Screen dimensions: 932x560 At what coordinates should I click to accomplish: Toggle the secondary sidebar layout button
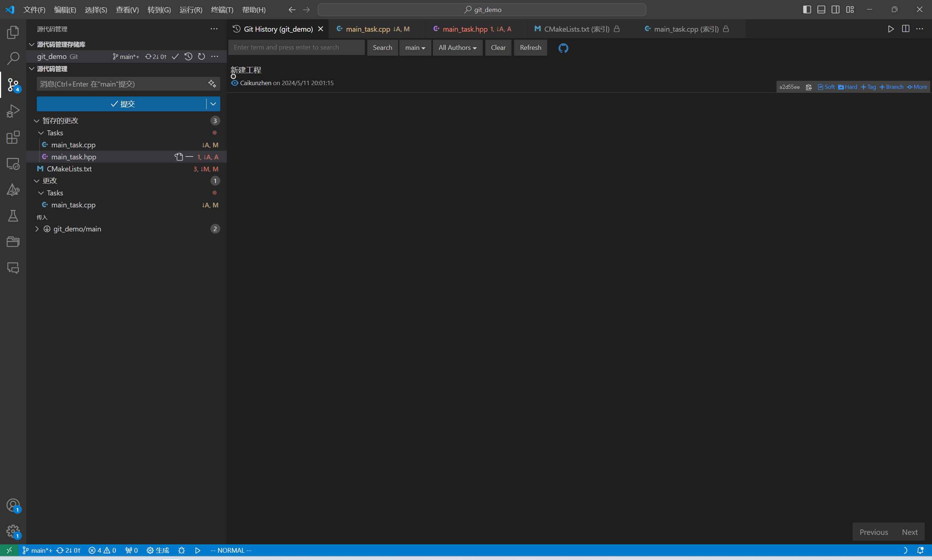(836, 9)
